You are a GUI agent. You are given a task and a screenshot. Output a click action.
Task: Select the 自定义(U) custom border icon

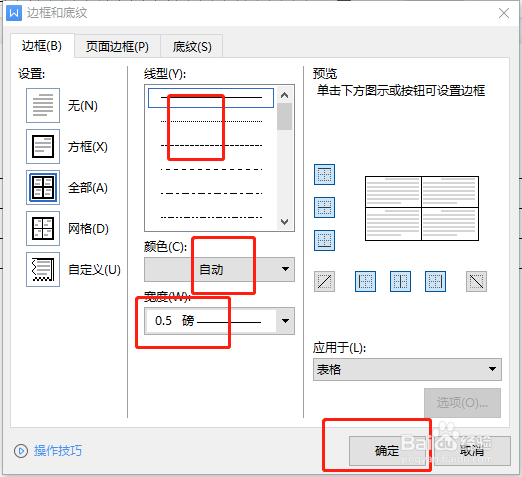pos(43,269)
